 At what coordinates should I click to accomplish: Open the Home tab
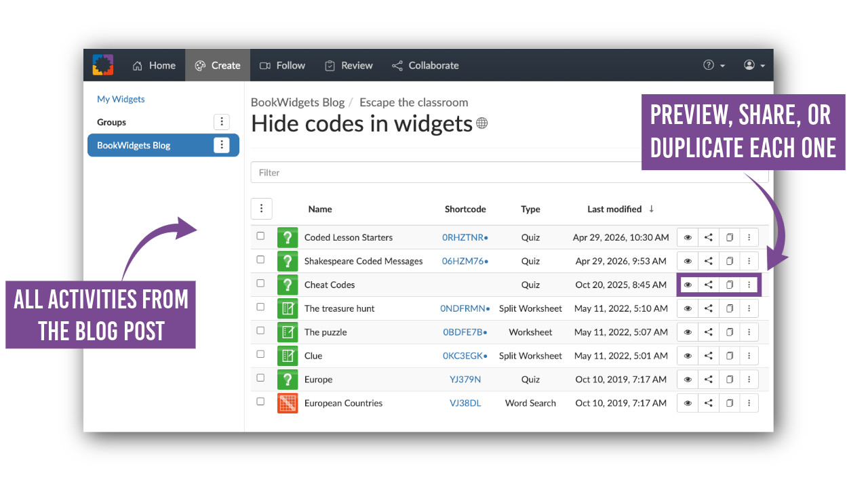point(154,65)
